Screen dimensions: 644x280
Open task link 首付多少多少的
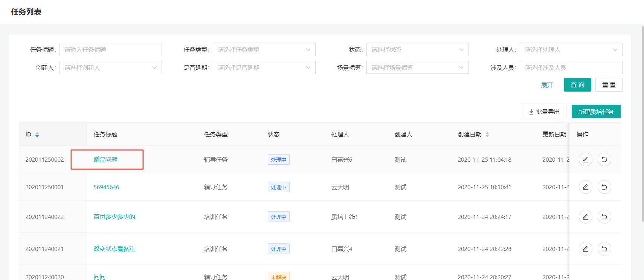pos(114,217)
